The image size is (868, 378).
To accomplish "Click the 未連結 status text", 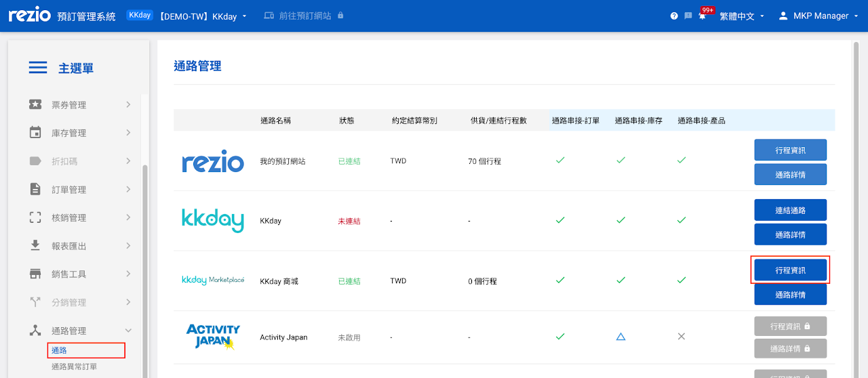I will coord(349,221).
